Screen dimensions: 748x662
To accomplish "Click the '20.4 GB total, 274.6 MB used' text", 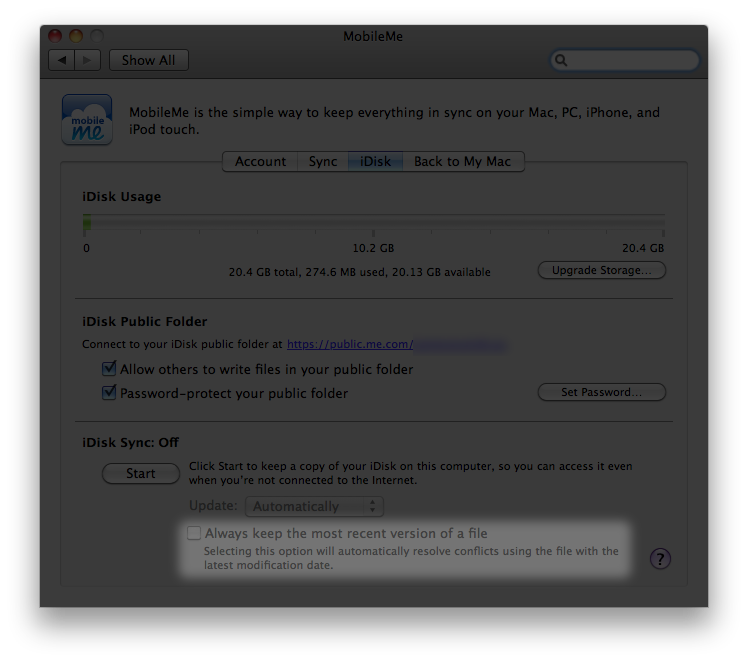I will coord(360,272).
